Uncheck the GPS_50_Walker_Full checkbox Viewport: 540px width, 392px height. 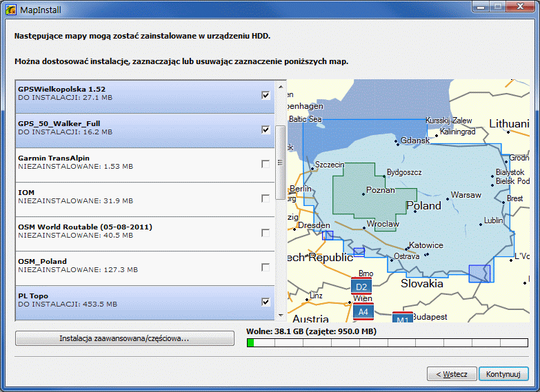pyautogui.click(x=266, y=130)
